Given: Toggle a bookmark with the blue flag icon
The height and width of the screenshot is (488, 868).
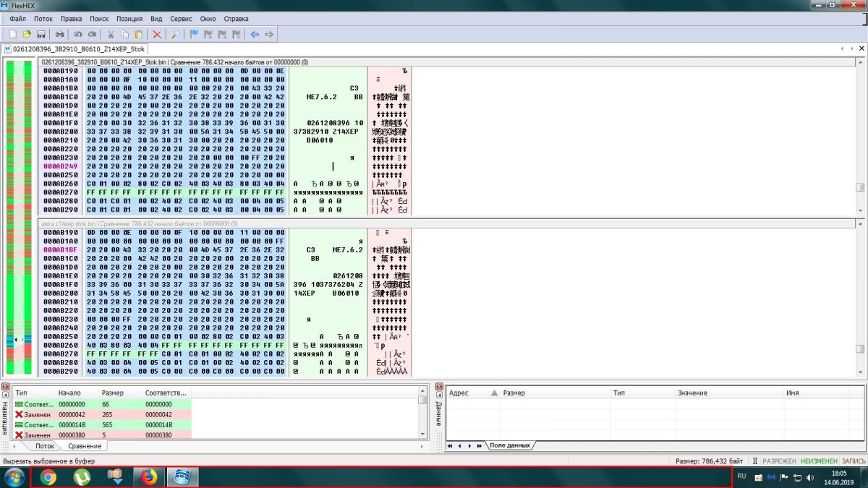Looking at the screenshot, I should (194, 34).
